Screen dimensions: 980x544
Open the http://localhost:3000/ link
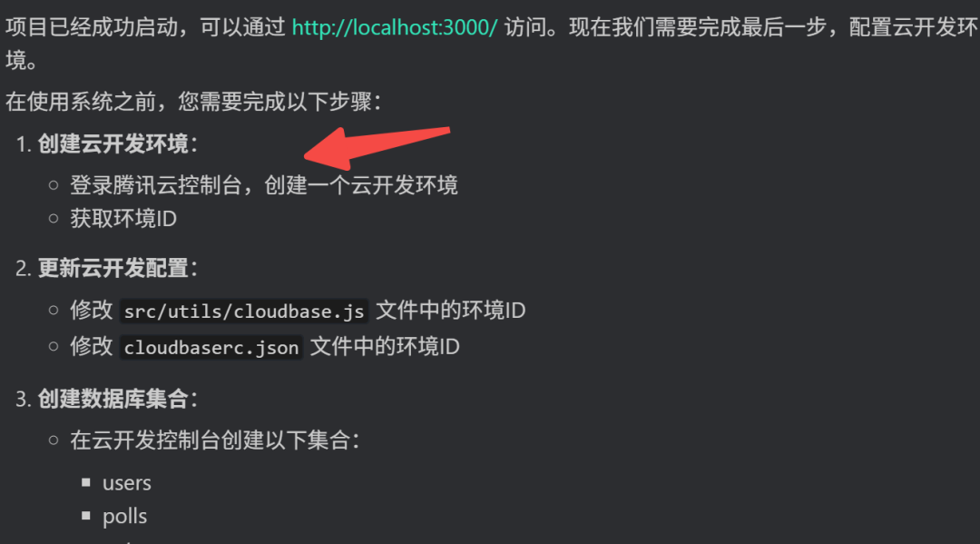(395, 27)
